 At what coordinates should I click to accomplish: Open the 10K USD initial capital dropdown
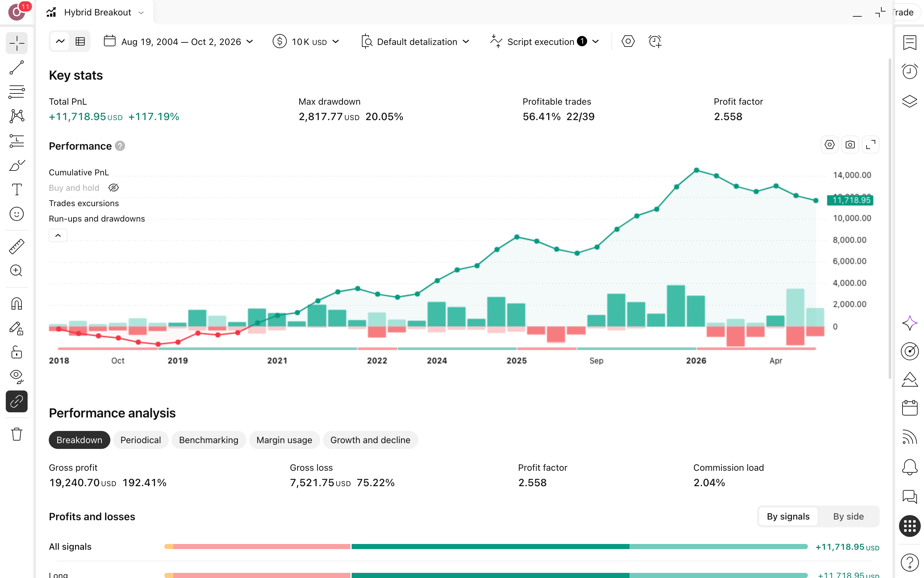tap(306, 42)
